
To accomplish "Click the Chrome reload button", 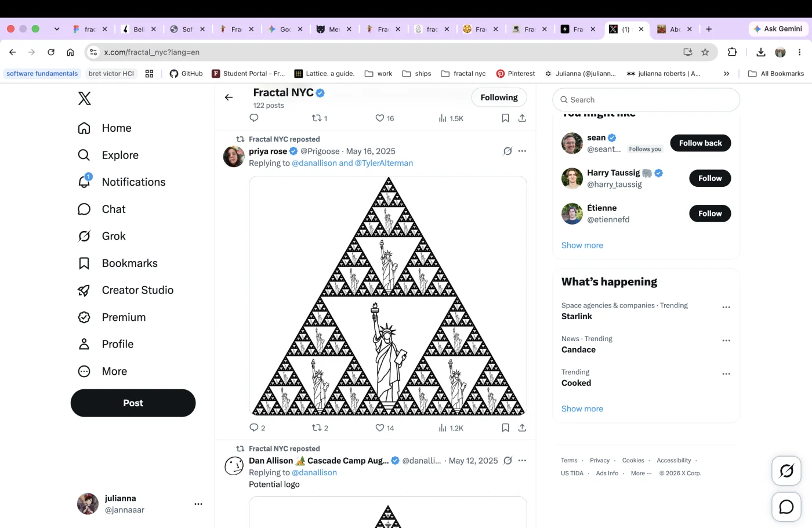I will coord(51,52).
